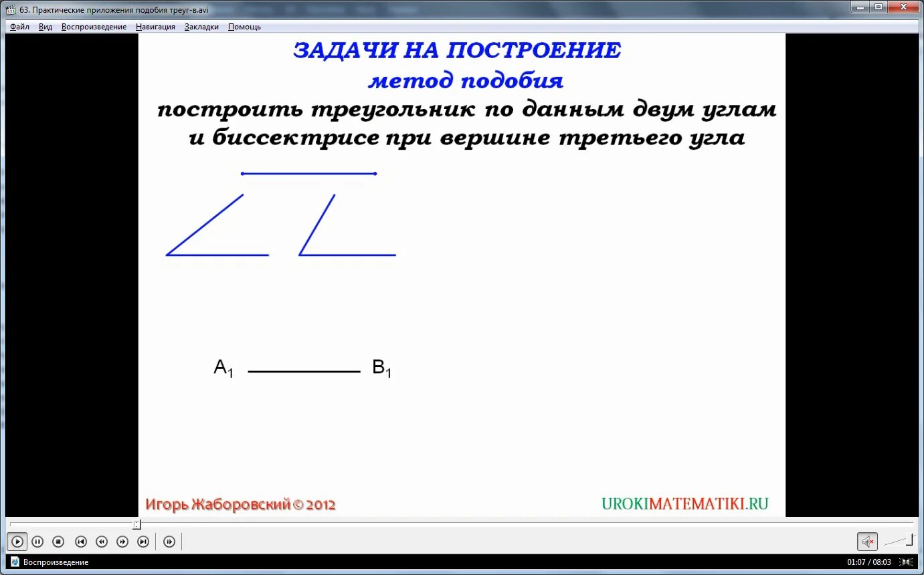924x575 pixels.
Task: Rewind with the decrease speed button
Action: tap(101, 542)
